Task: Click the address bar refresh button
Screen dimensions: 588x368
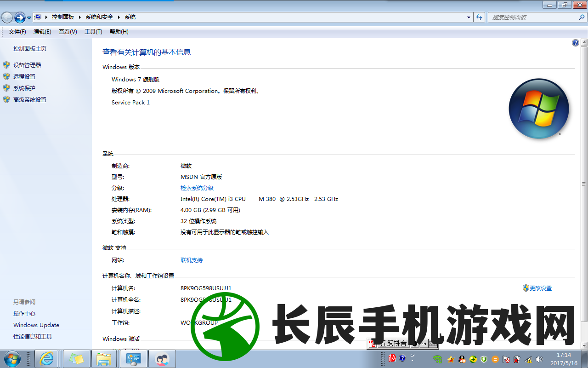Action: (x=479, y=17)
